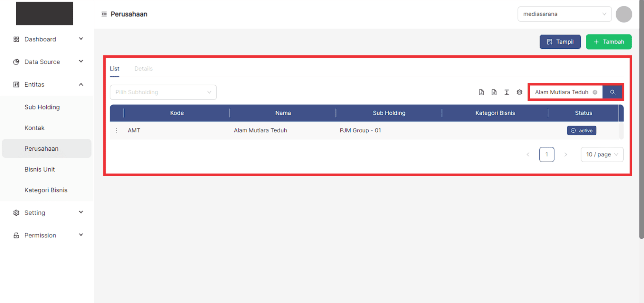Click the row height adjustment icon
Screen dimensions: 644x303
pyautogui.click(x=507, y=92)
